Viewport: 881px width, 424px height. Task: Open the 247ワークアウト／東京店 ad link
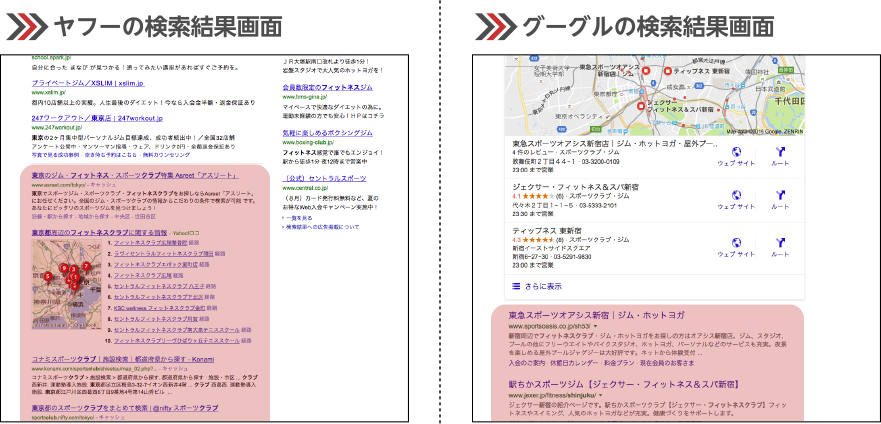coord(97,118)
